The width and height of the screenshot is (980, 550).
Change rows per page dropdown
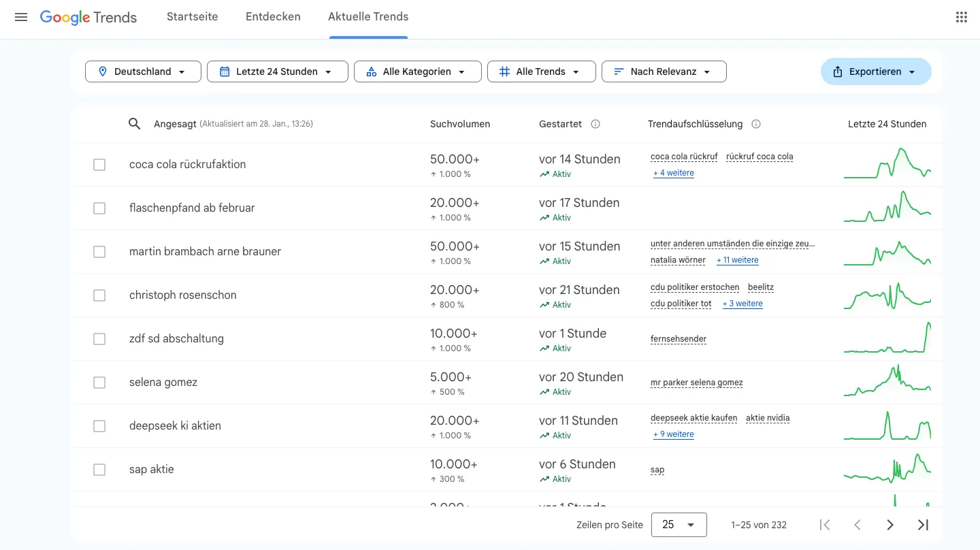pyautogui.click(x=679, y=525)
